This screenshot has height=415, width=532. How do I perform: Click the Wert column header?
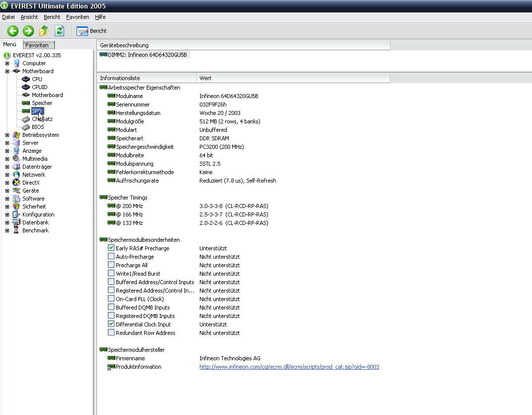[293, 78]
